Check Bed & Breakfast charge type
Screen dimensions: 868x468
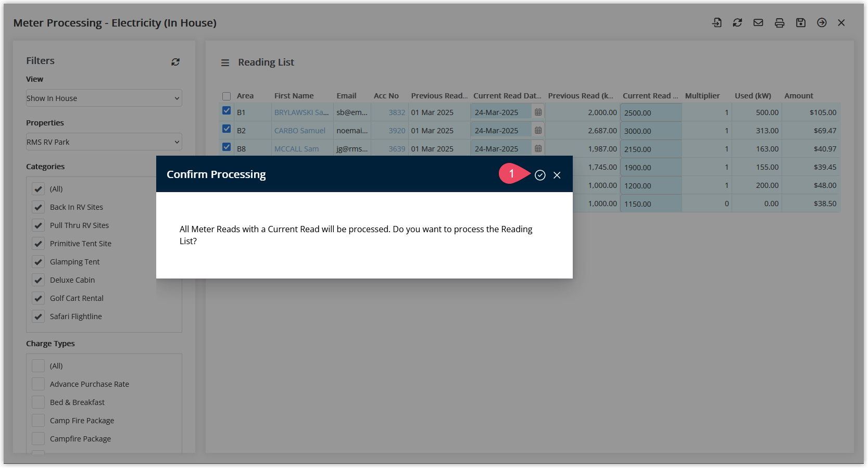[x=39, y=402]
